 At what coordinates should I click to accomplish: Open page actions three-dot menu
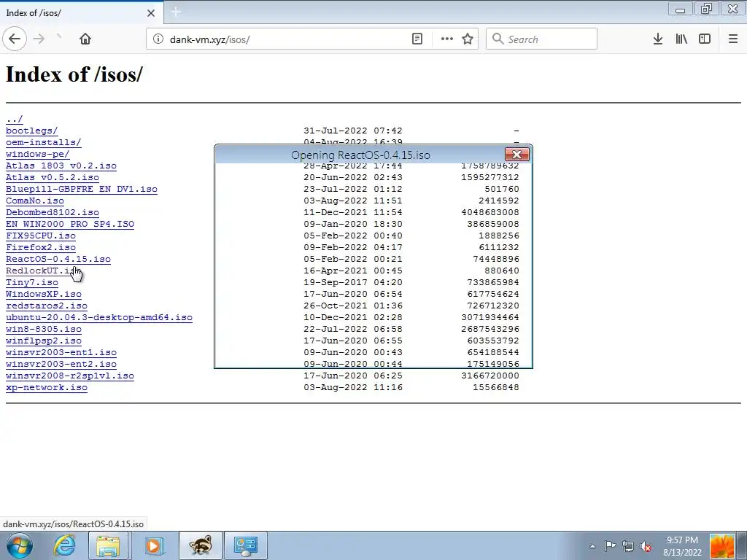pos(447,39)
